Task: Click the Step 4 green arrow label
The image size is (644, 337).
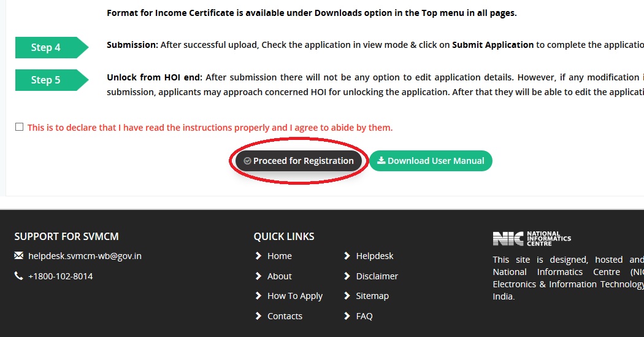Action: [x=52, y=47]
